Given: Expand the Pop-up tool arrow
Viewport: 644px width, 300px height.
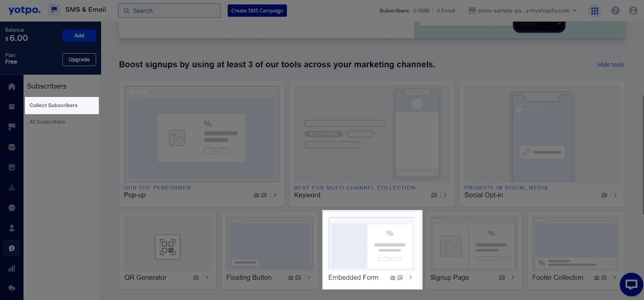Looking at the screenshot, I should click(275, 195).
